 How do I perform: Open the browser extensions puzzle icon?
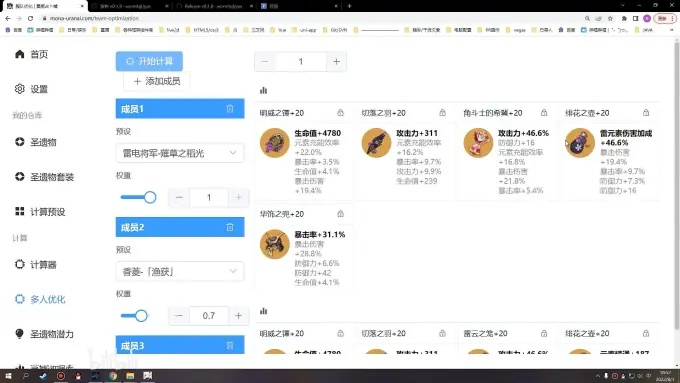(624, 18)
